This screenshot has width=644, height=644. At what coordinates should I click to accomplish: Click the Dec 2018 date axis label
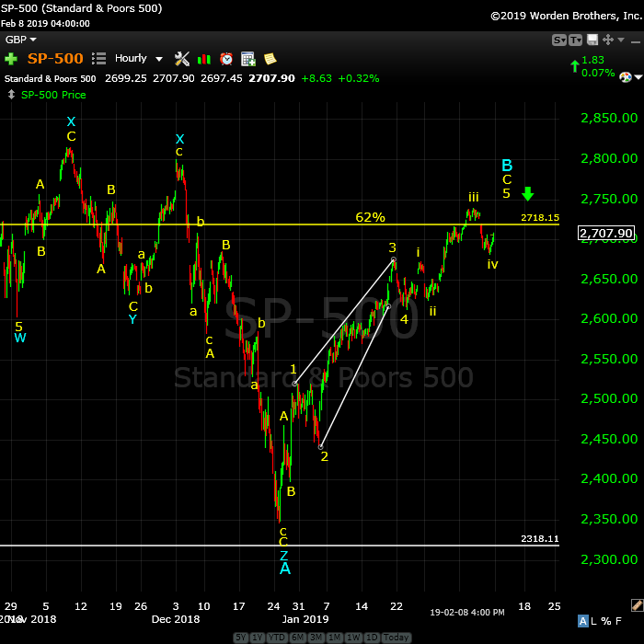coord(176,619)
